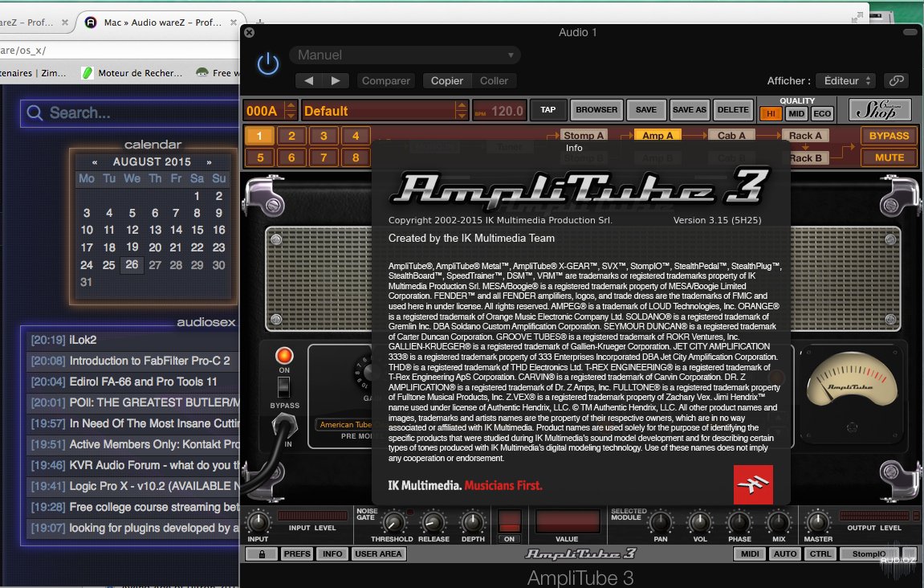Click the lock icon button
The width and height of the screenshot is (924, 588).
point(262,553)
